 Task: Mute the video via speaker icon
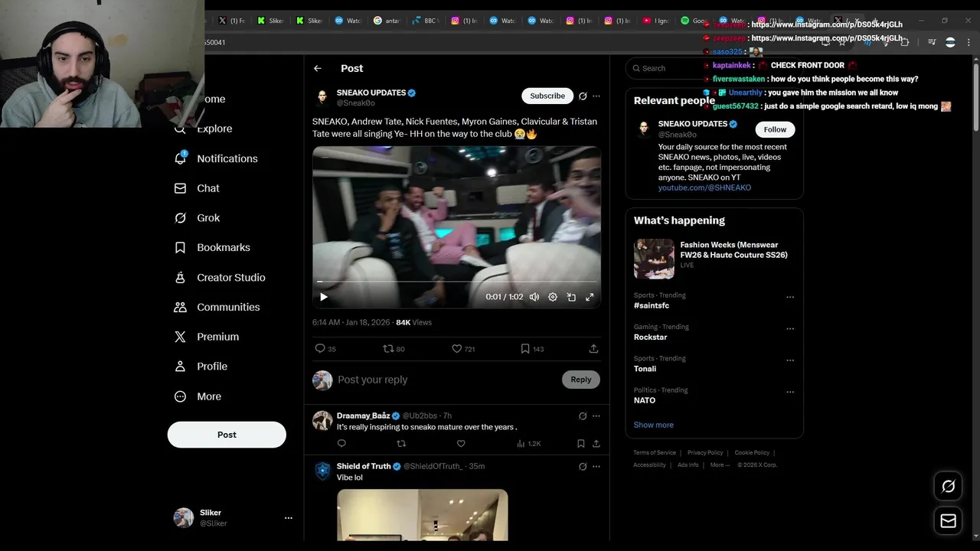click(x=534, y=297)
